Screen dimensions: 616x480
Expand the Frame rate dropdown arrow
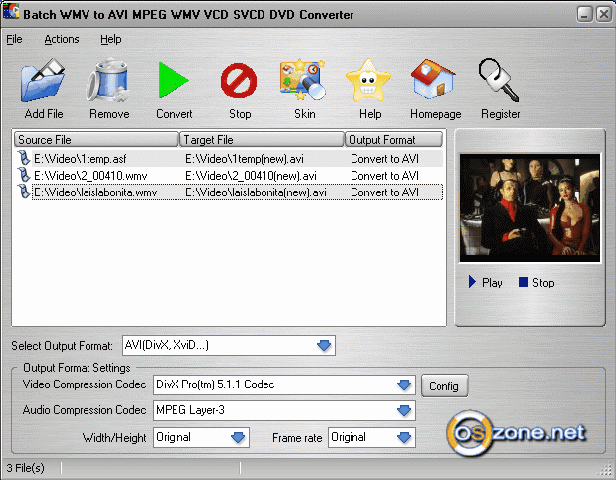coord(404,438)
